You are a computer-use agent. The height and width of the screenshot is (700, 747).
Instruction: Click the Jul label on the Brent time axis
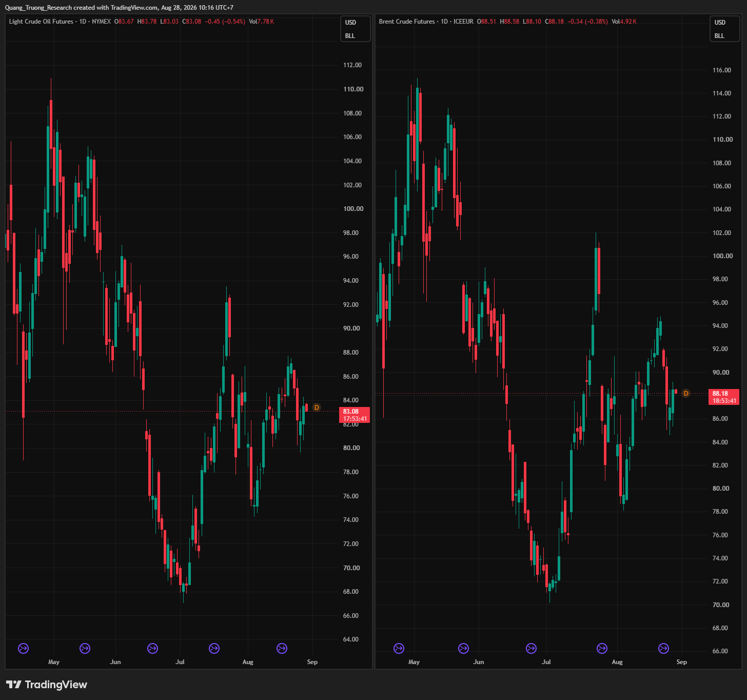pyautogui.click(x=546, y=662)
